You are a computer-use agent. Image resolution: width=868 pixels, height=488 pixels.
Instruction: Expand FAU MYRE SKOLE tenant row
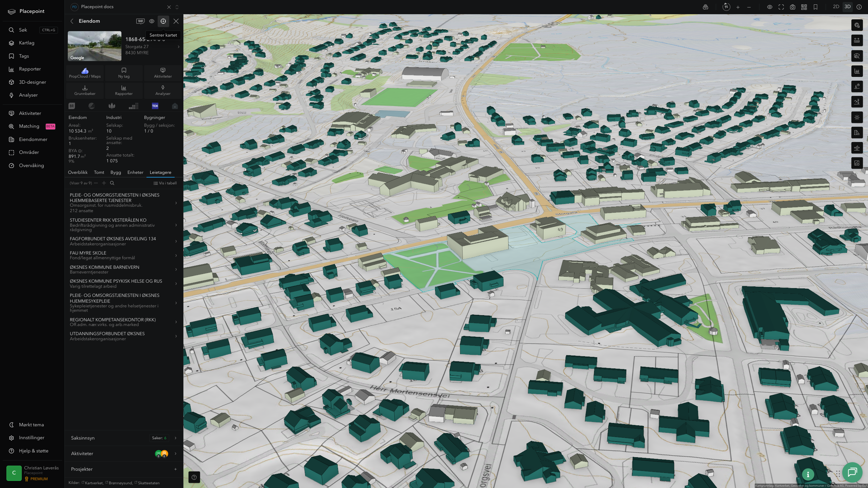tap(124, 255)
